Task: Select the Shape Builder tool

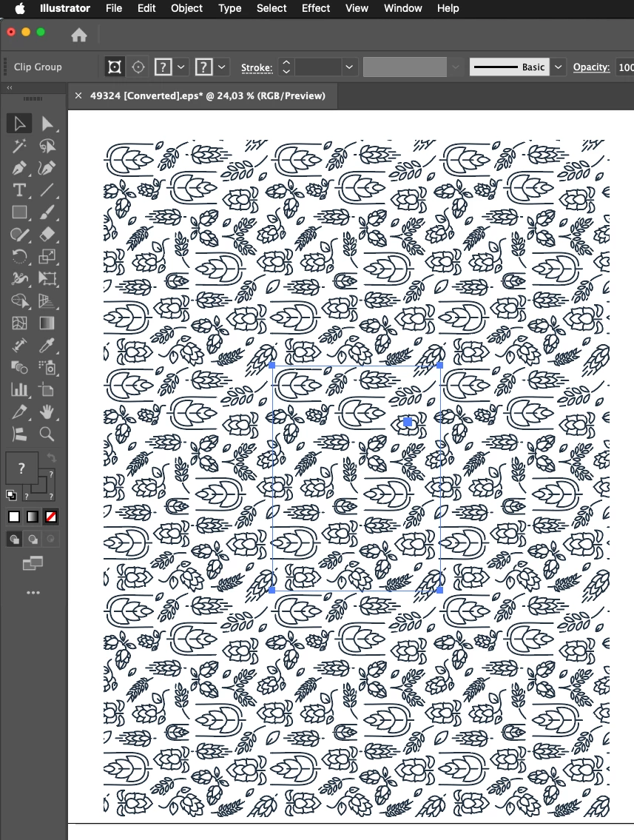Action: [x=19, y=301]
